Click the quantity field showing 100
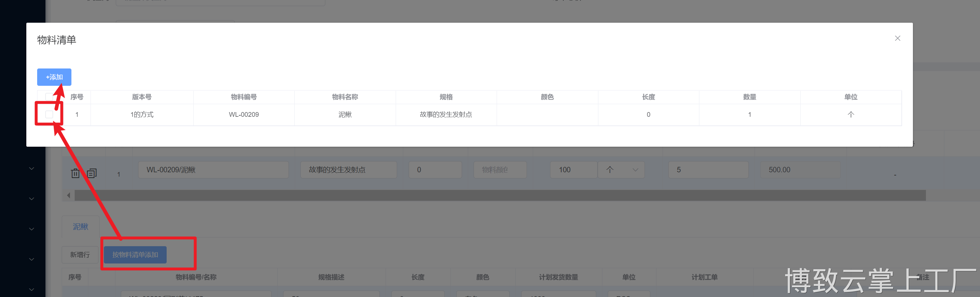This screenshot has height=297, width=980. 573,170
